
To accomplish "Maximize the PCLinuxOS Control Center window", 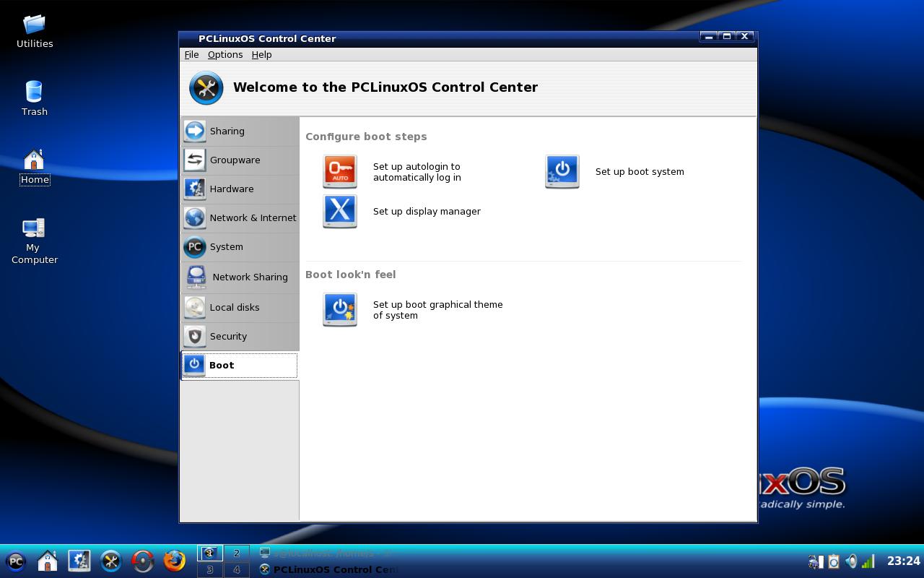I will tap(727, 37).
